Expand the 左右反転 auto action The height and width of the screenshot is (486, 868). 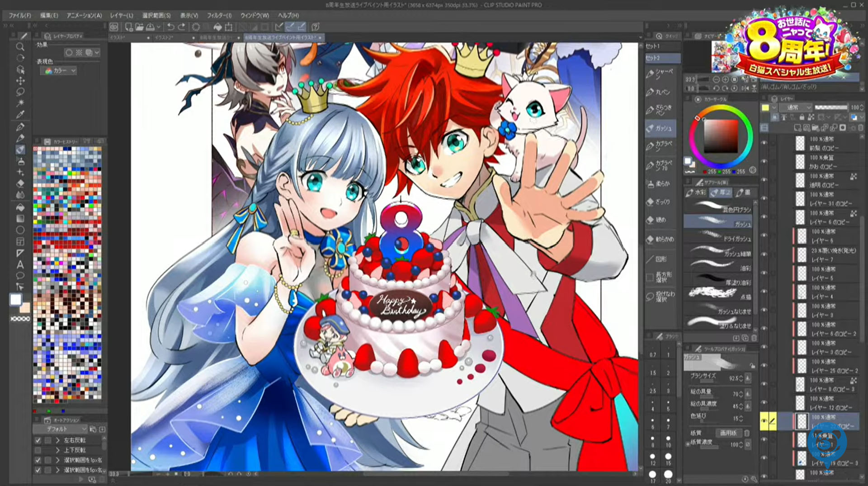[57, 440]
